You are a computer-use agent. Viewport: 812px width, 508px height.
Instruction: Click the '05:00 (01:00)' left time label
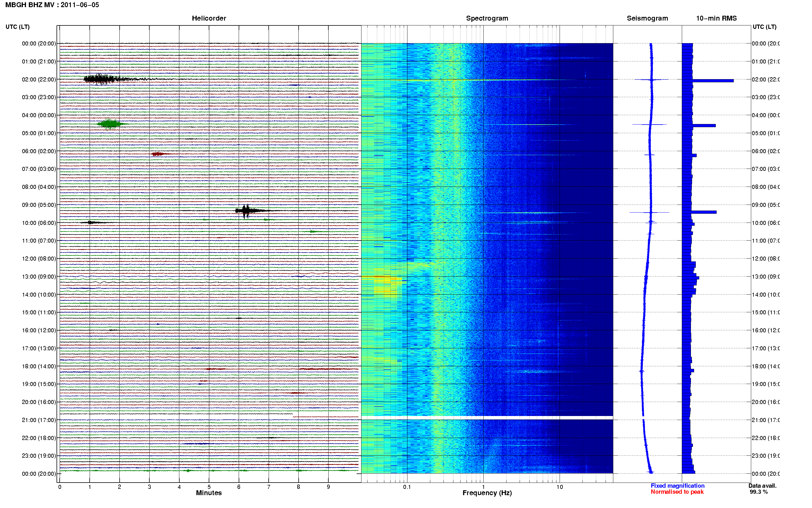pos(39,133)
